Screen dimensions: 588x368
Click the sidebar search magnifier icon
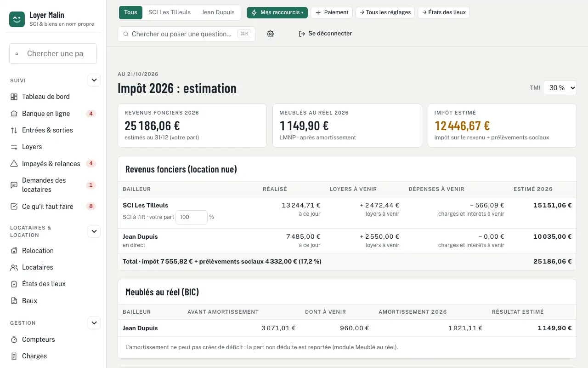click(x=17, y=54)
